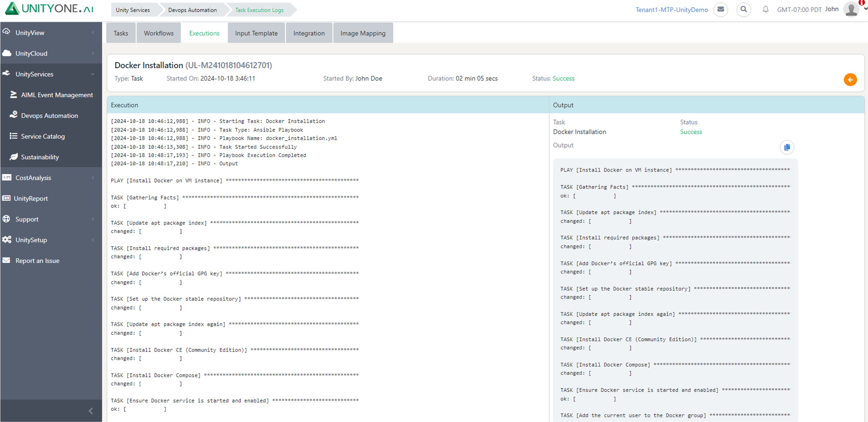The height and width of the screenshot is (422, 868).
Task: Click the Tenant1-MTP-UnityDemo tenant link
Action: click(x=672, y=9)
